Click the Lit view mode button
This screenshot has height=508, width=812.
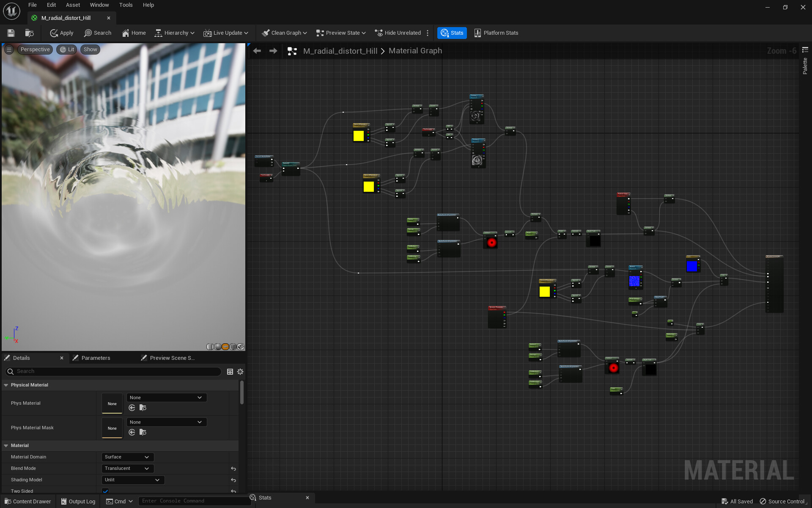point(67,50)
